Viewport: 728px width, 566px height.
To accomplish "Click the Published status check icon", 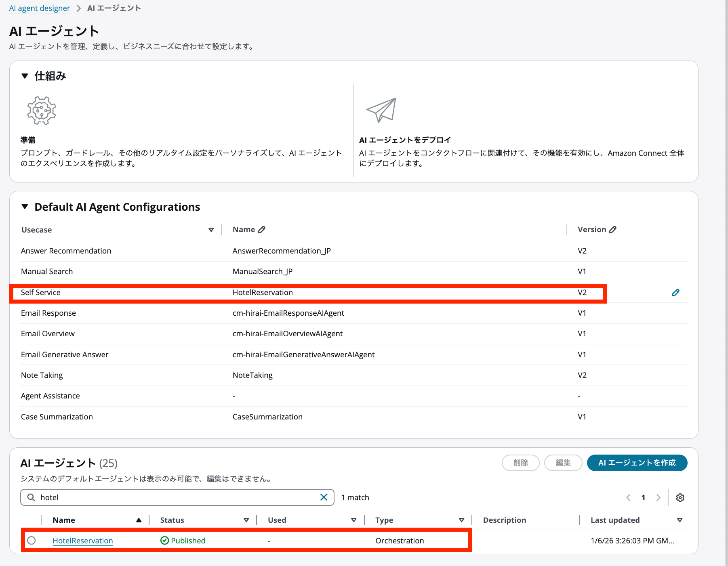I will point(164,541).
